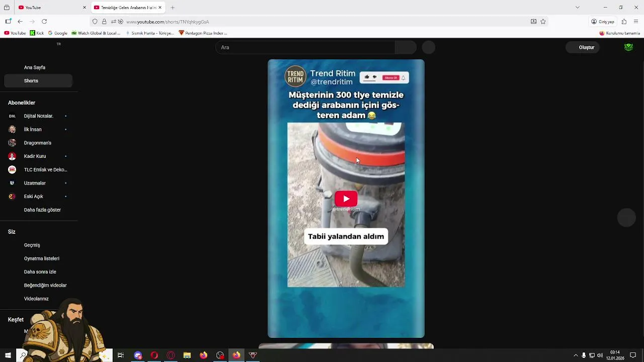Open Pentagon Pizza Index bookmark

[203, 33]
